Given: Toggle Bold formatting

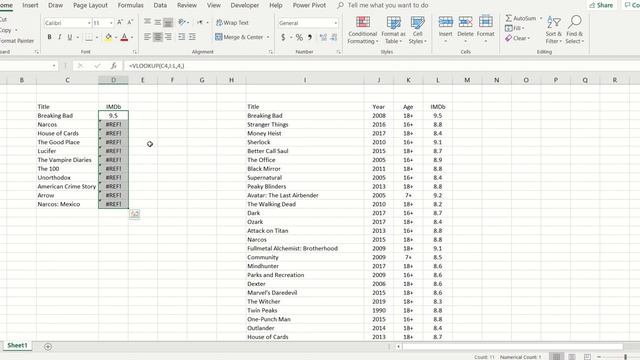Looking at the screenshot, I should coord(49,37).
